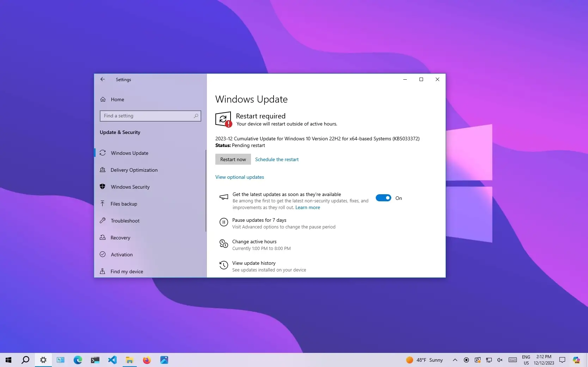This screenshot has width=588, height=367.
Task: Open Activation settings
Action: [121, 255]
